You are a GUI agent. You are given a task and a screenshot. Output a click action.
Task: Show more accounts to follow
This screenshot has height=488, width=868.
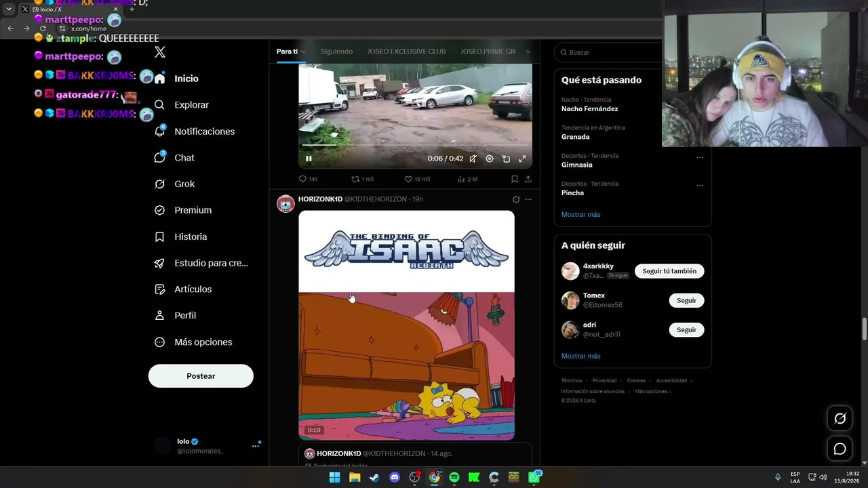(580, 356)
